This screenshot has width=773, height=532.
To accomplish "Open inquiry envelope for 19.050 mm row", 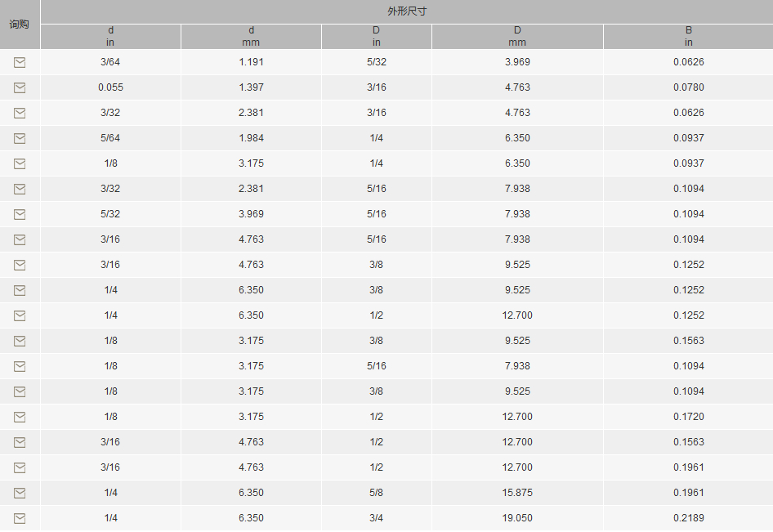I will 20,518.
